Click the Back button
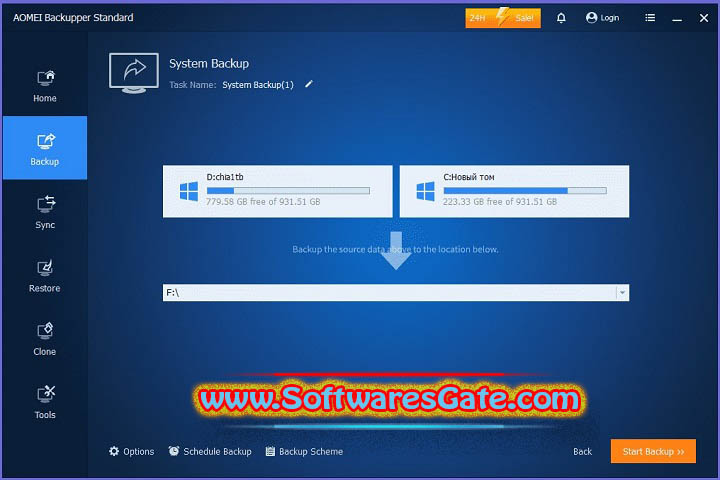The height and width of the screenshot is (480, 720). point(582,452)
